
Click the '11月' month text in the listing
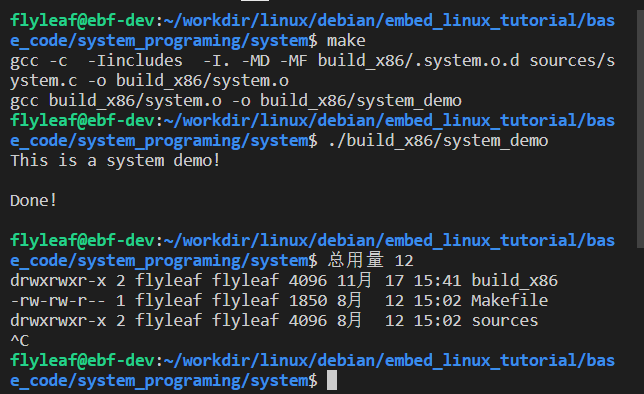354,281
